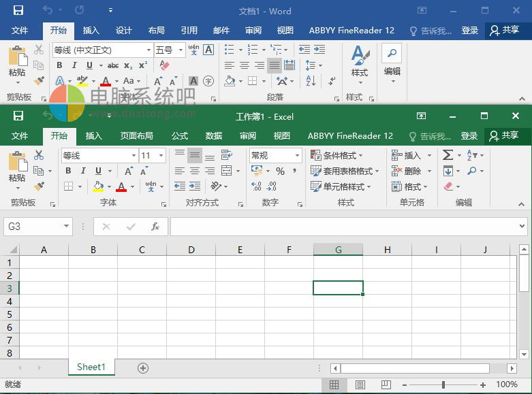
Task: Open Excel Name Box dropdown arrow
Action: [x=66, y=226]
